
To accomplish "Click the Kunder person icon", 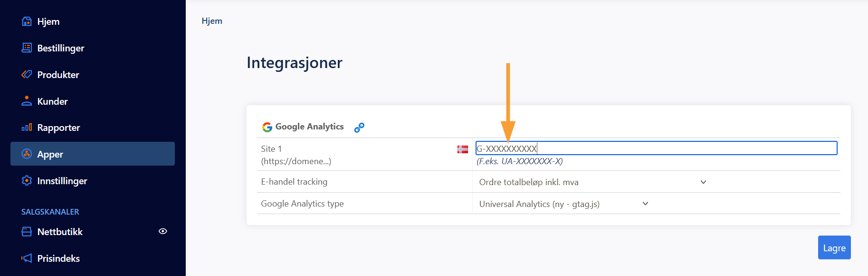I will point(27,101).
